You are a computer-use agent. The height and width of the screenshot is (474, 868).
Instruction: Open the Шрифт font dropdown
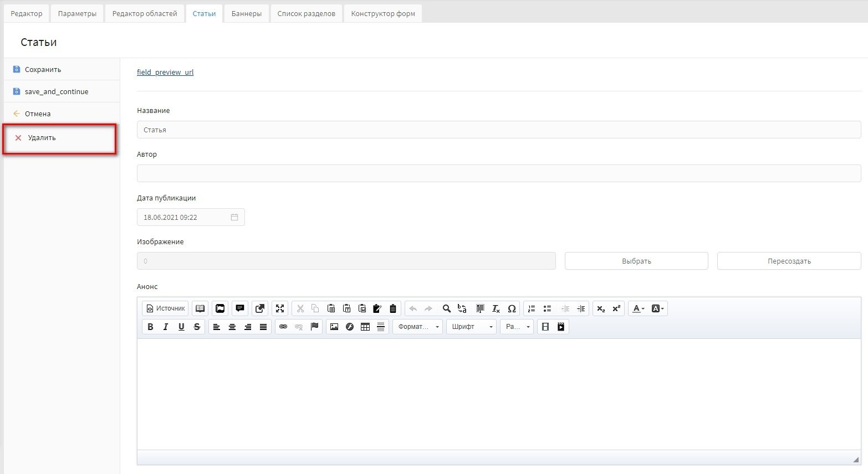tap(472, 327)
